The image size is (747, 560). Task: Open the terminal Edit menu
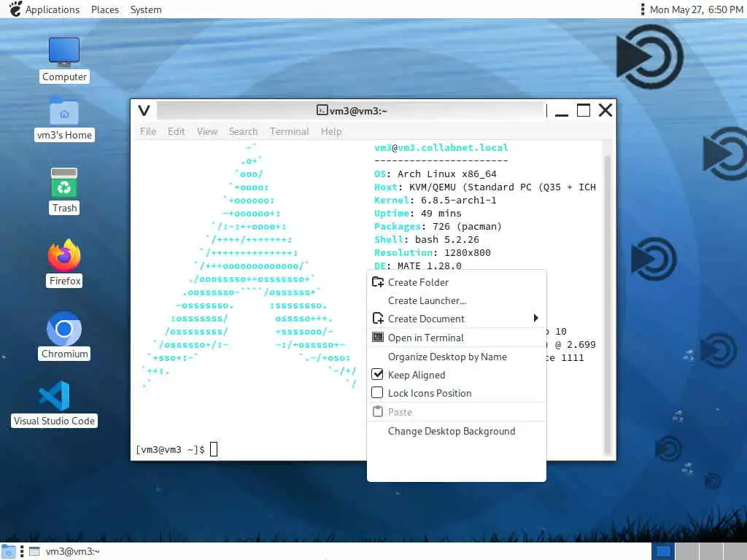pos(177,131)
